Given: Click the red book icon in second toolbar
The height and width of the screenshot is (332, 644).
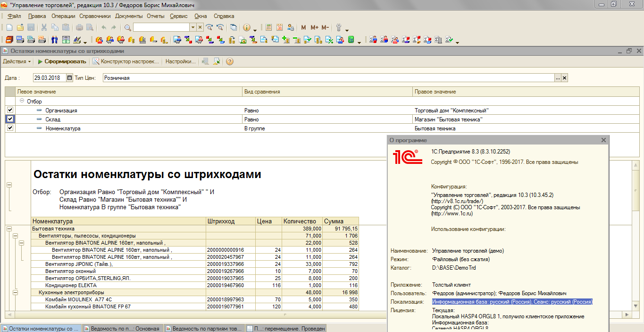Looking at the screenshot, I should click(9, 40).
